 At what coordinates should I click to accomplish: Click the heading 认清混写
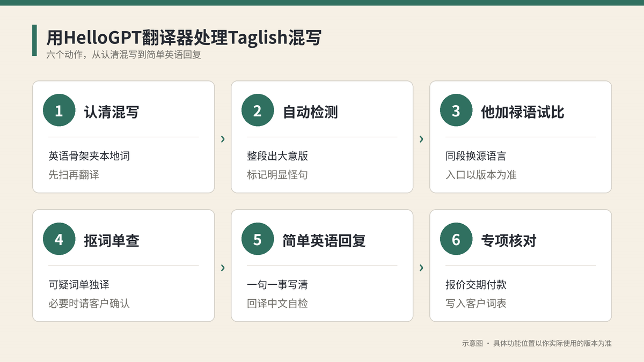112,112
